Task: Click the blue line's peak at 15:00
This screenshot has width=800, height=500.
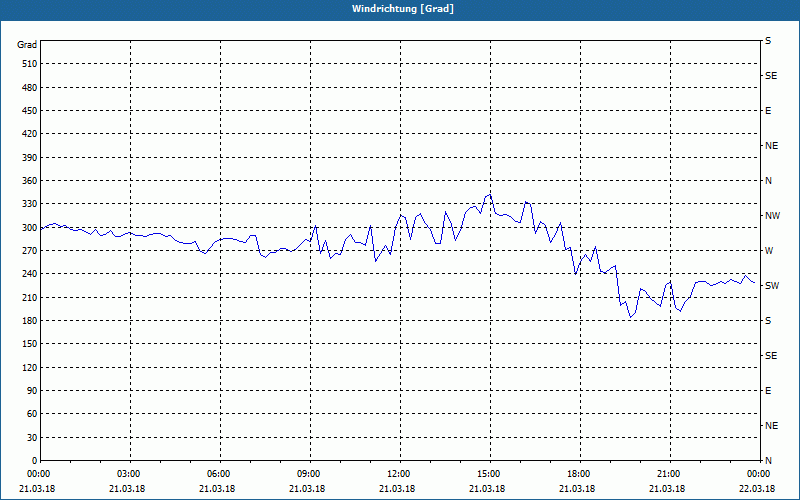Action: point(490,194)
